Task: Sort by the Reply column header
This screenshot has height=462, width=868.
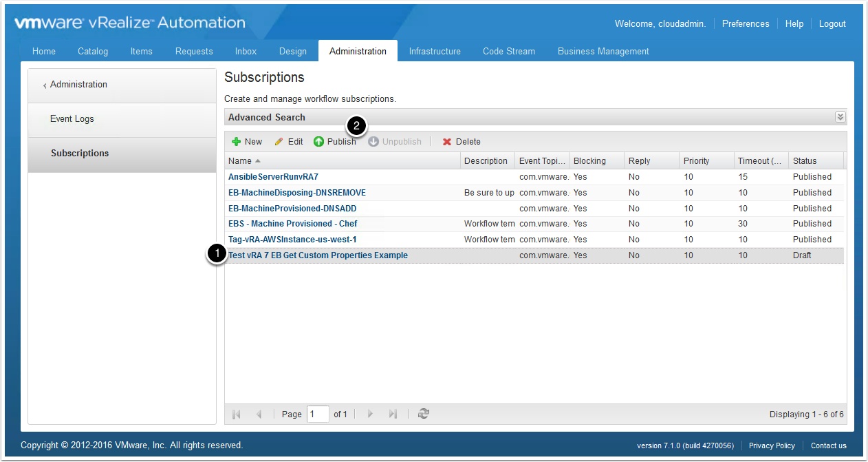Action: pyautogui.click(x=652, y=161)
